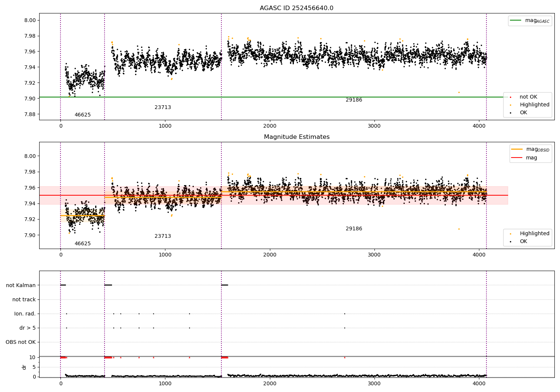This screenshot has height=392, width=560.
Task: Click the dr axis tick label 5
Action: point(34,367)
